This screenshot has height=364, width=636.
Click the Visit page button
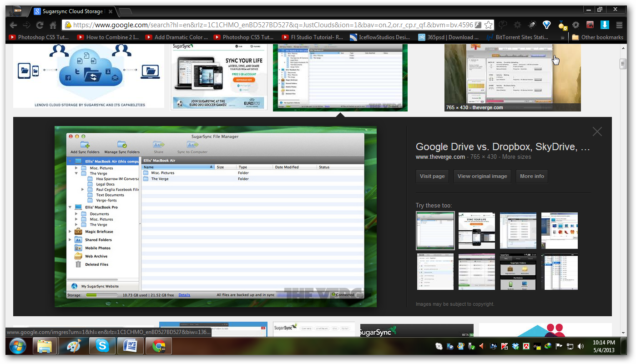pyautogui.click(x=432, y=176)
